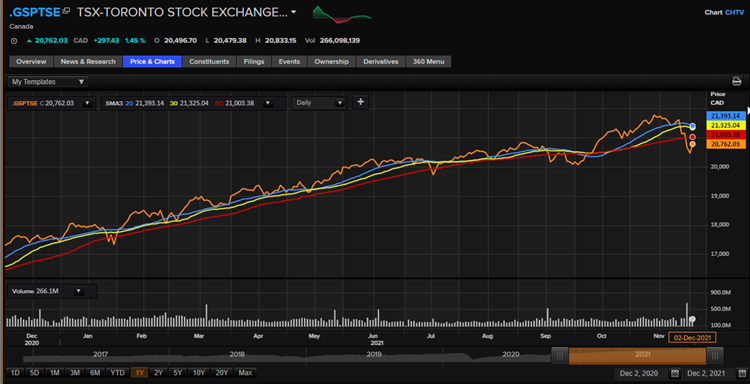Viewport: 750px width, 384px height.
Task: Open the News & Research tab
Action: pyautogui.click(x=88, y=62)
